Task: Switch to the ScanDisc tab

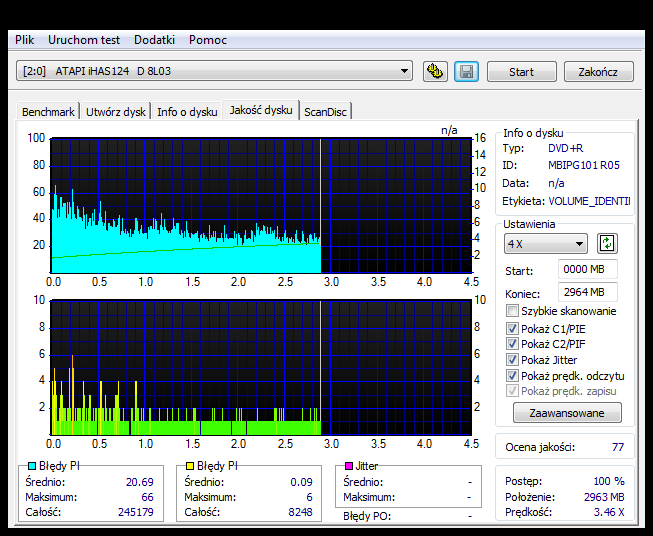Action: coord(325,112)
